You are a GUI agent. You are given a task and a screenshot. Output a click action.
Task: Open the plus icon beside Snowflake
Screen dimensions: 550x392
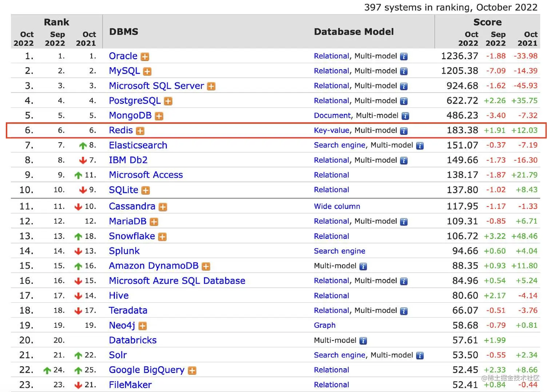(162, 237)
